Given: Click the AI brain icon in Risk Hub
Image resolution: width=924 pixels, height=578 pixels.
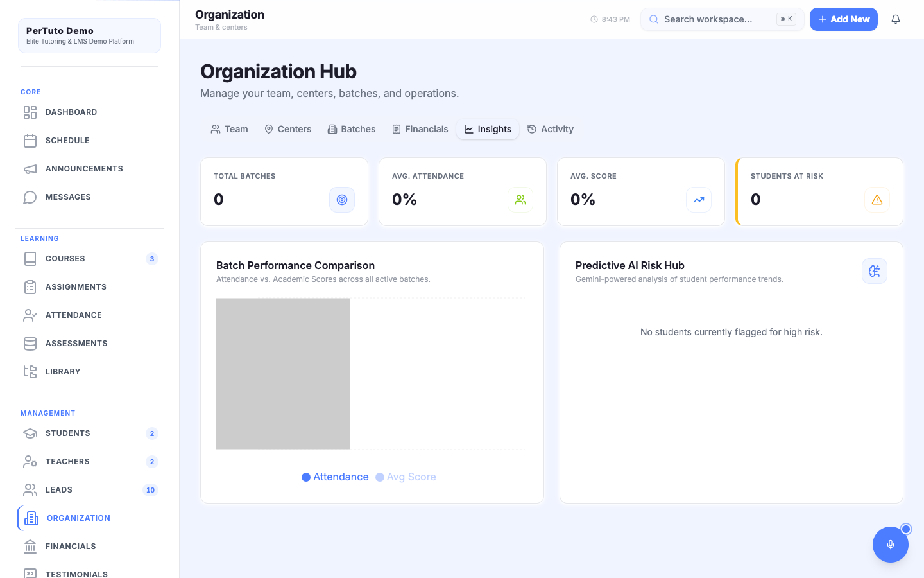Looking at the screenshot, I should 875,271.
